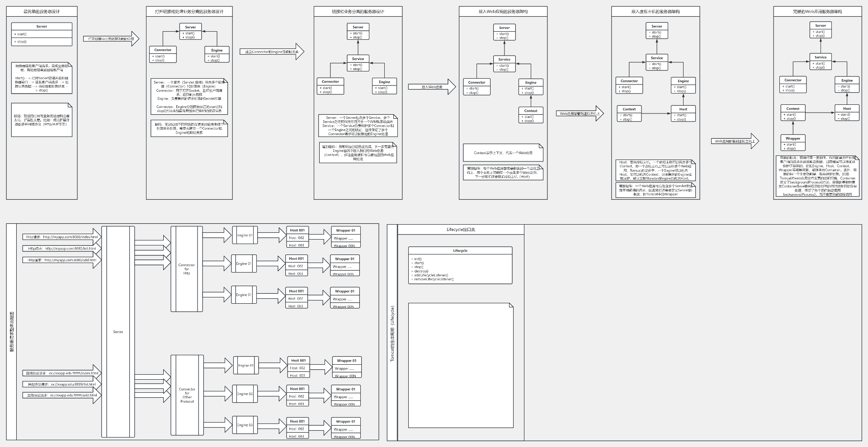Click the '最简单的服务器设计' container title
The width and height of the screenshot is (868, 447).
(x=42, y=11)
